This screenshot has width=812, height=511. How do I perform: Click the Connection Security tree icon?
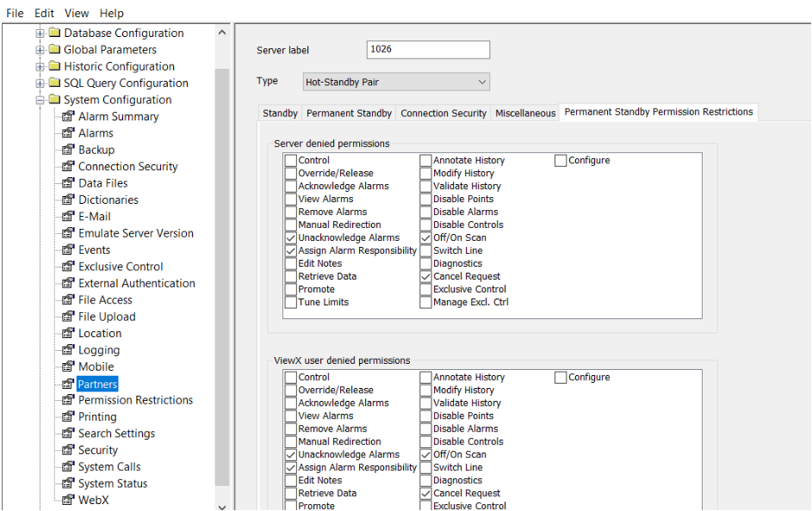click(68, 167)
